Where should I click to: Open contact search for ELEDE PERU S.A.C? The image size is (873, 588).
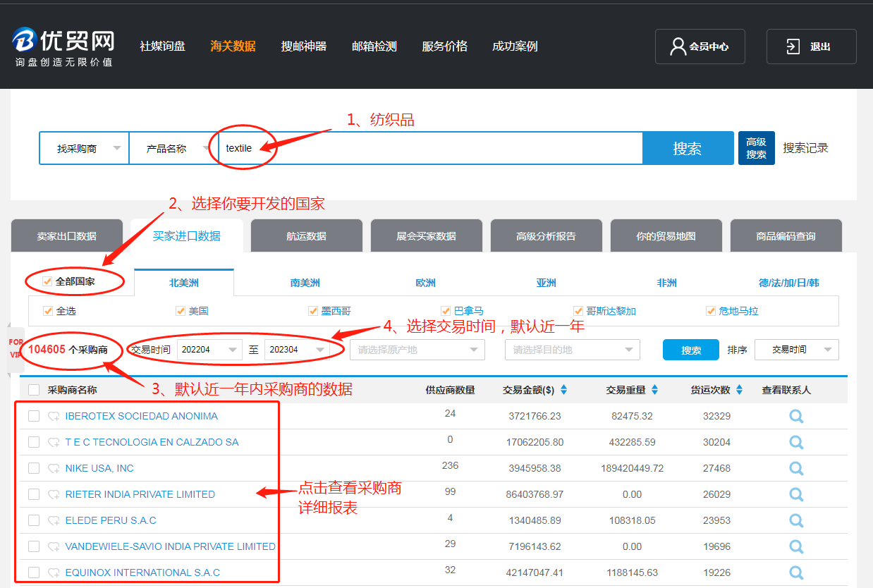[x=796, y=520]
